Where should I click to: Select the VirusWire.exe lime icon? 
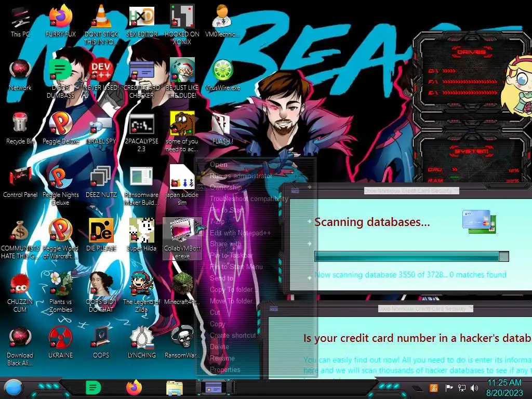pos(222,75)
